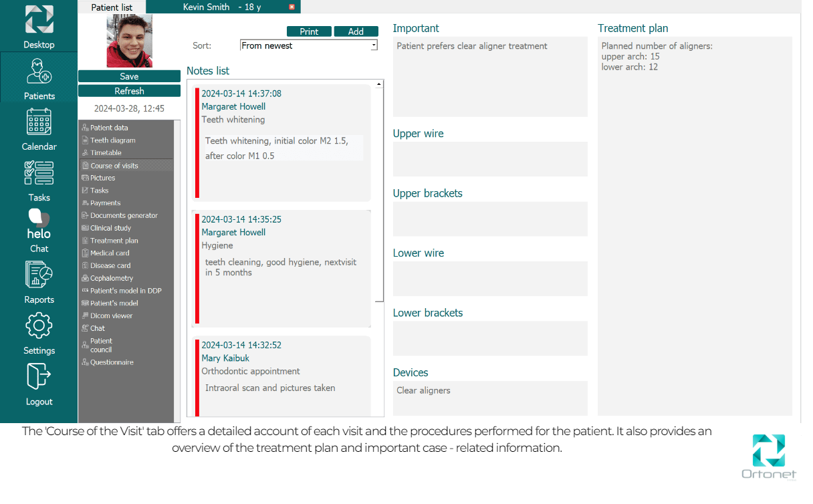Select the Patients sidebar icon
Viewport: 813px width, 504px height.
coord(39,72)
